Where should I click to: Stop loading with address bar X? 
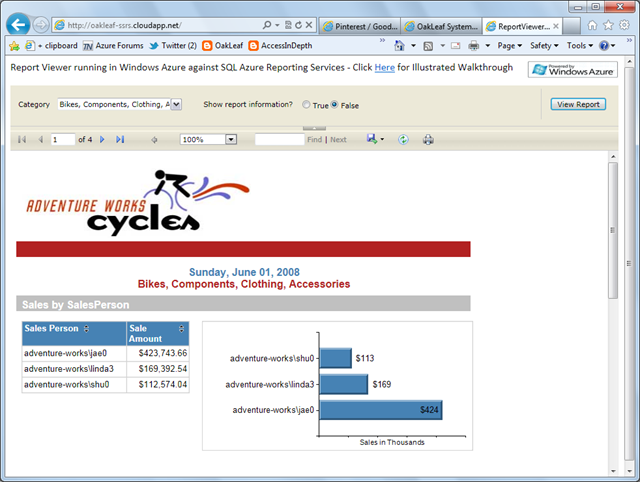pyautogui.click(x=309, y=25)
